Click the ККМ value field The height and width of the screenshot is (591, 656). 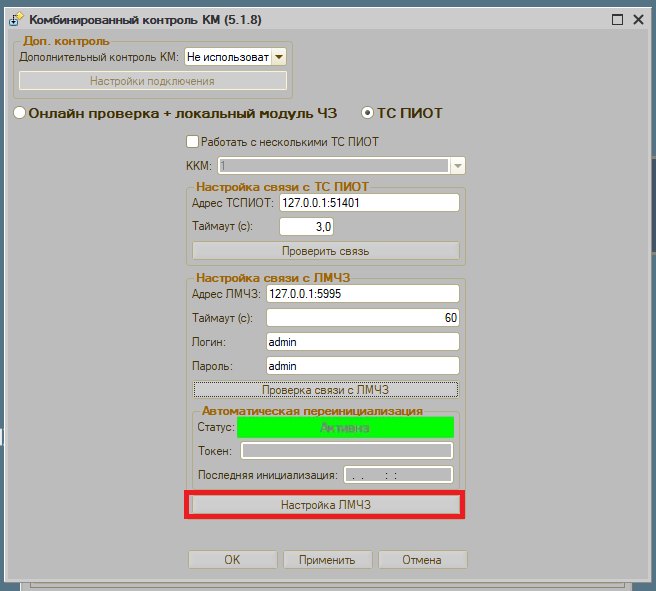[x=334, y=166]
